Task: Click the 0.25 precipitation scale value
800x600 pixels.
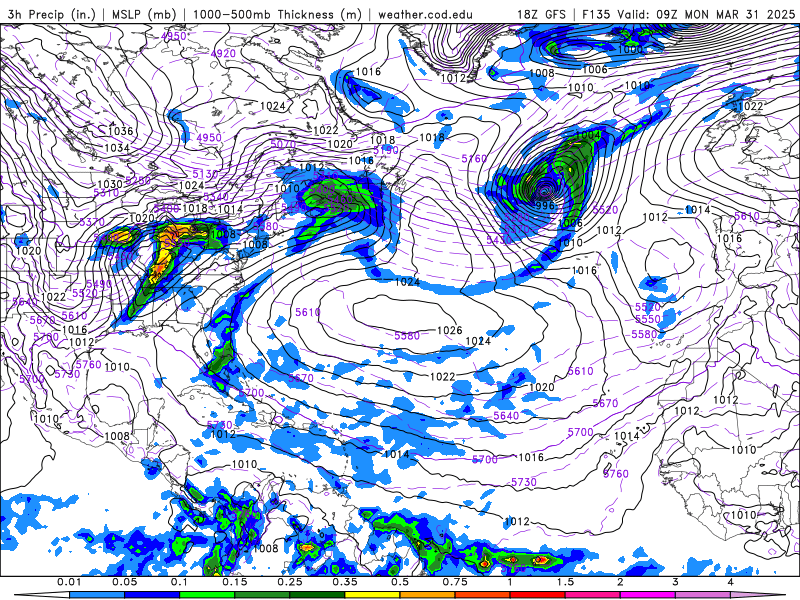Action: [x=290, y=582]
